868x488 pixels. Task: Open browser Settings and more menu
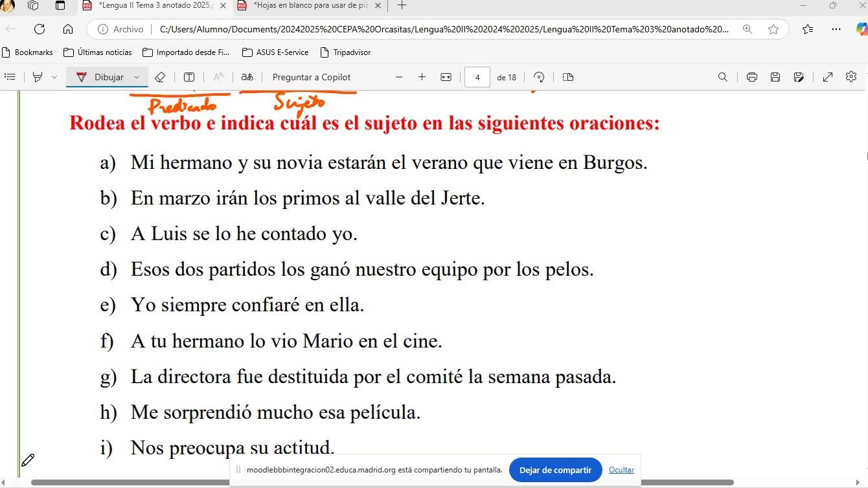pos(836,29)
